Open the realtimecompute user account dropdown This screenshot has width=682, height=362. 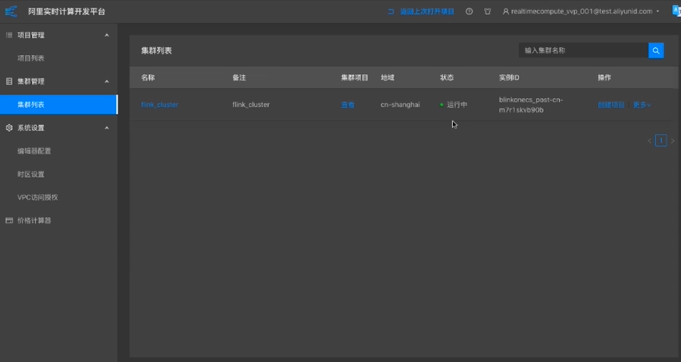[581, 12]
